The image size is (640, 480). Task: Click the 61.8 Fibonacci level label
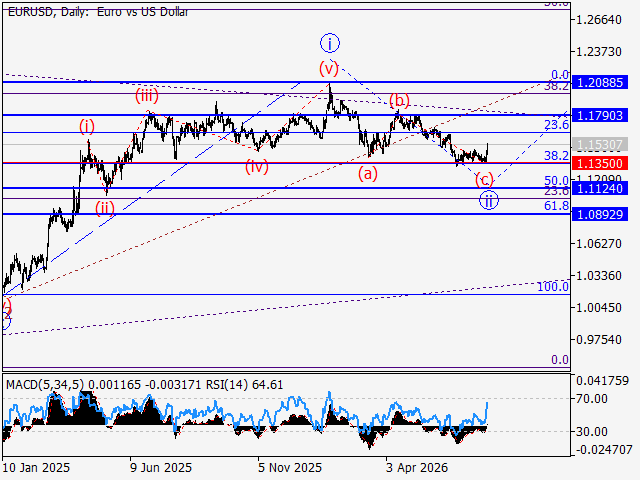pyautogui.click(x=556, y=205)
